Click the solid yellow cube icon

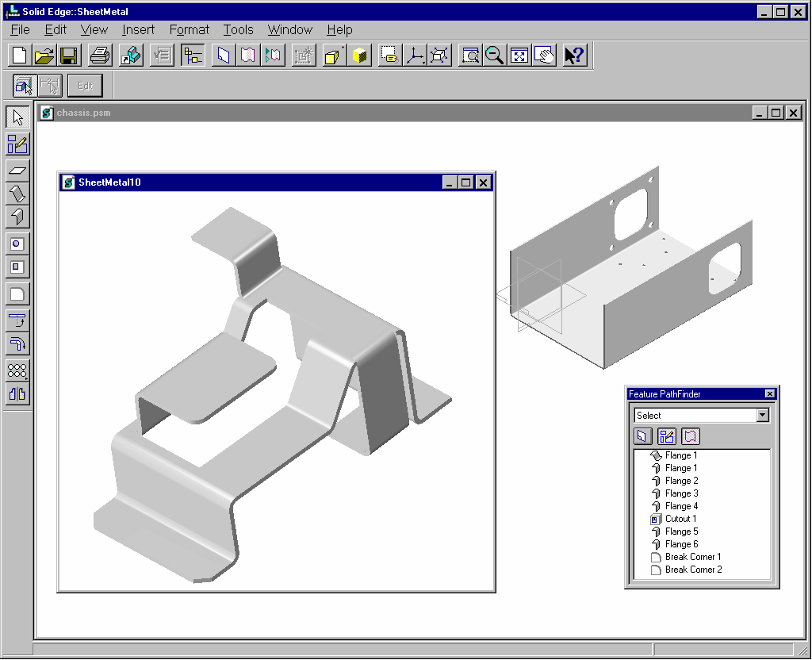click(x=359, y=56)
